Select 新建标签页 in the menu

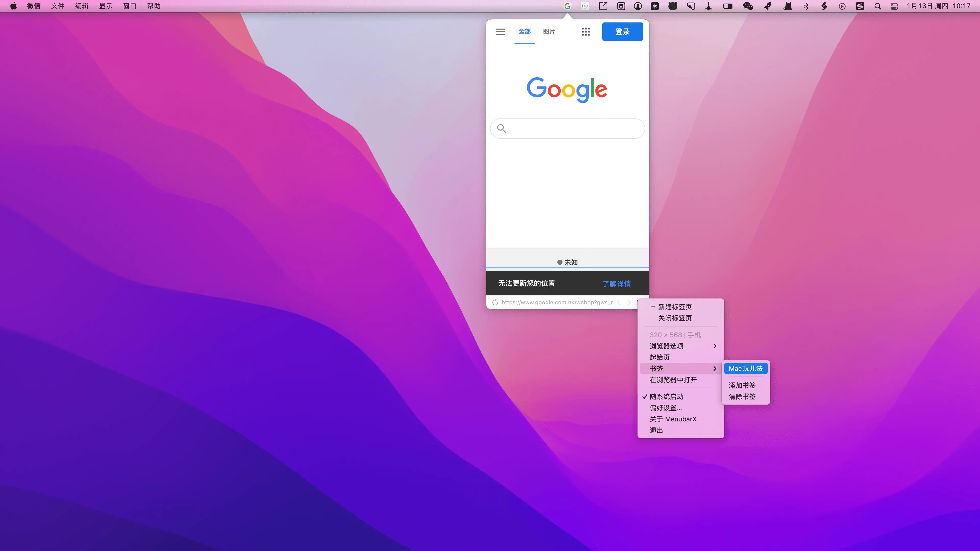click(x=681, y=307)
